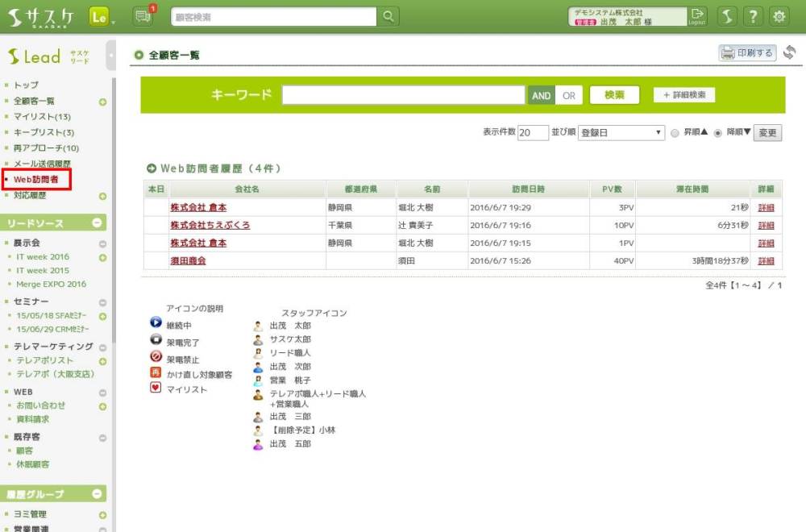
Task: Collapse the リードソース section
Action: 98,222
